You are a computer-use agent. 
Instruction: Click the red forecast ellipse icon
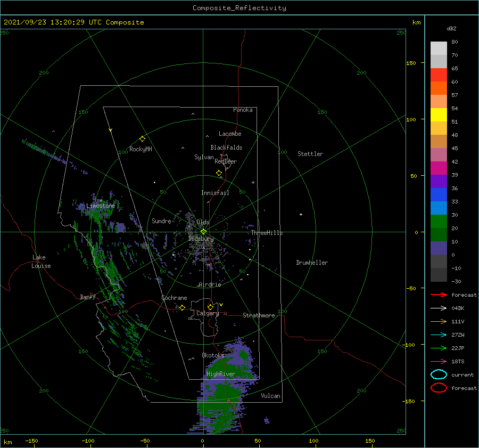tap(439, 388)
